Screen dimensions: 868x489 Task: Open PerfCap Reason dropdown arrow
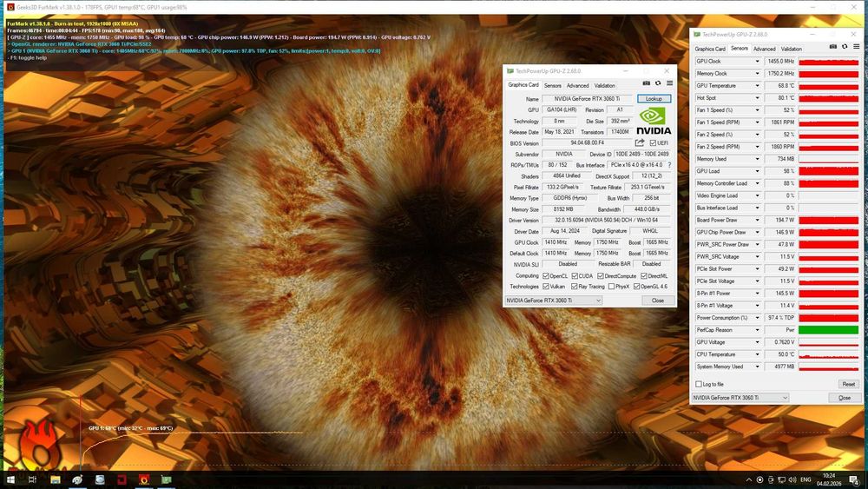pyautogui.click(x=757, y=329)
